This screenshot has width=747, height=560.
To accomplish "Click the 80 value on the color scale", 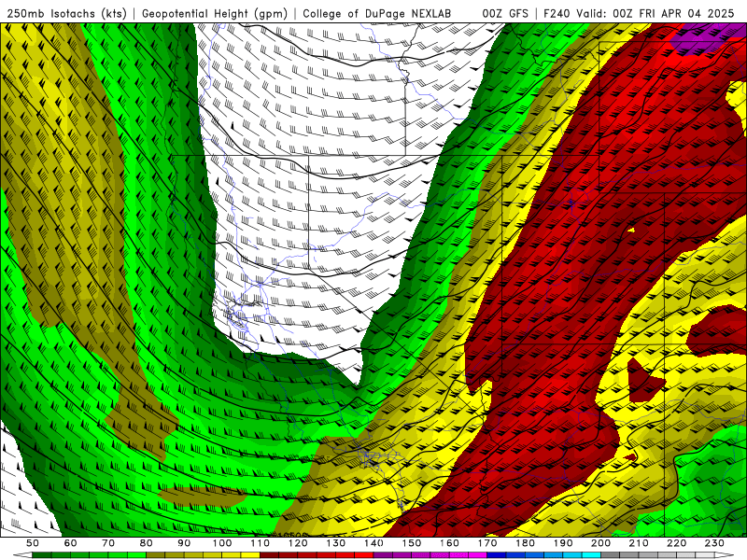I will pos(147,543).
